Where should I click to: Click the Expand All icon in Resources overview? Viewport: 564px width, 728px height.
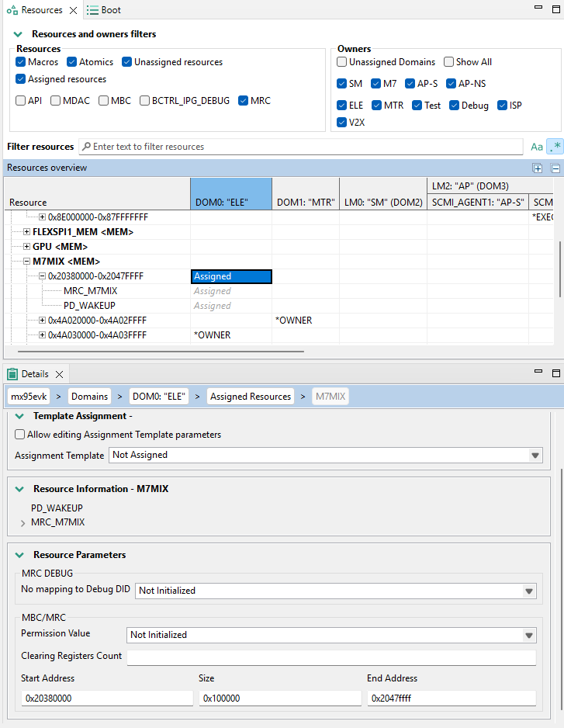pyautogui.click(x=538, y=168)
